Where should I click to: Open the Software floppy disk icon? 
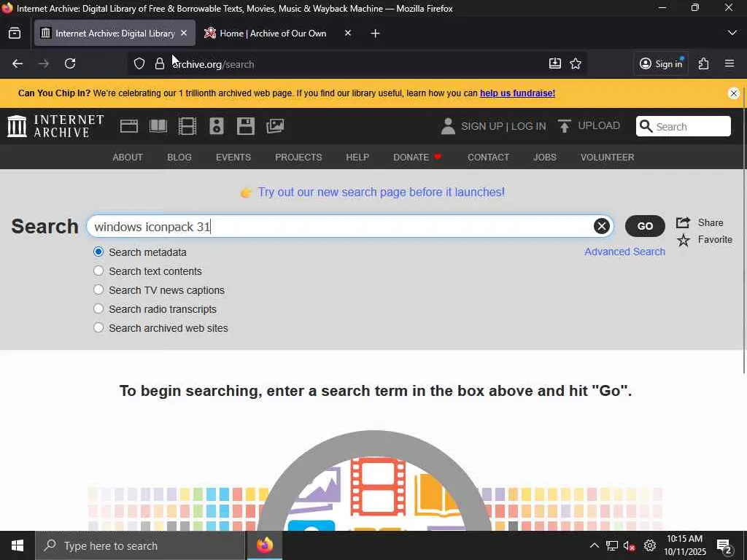(246, 126)
